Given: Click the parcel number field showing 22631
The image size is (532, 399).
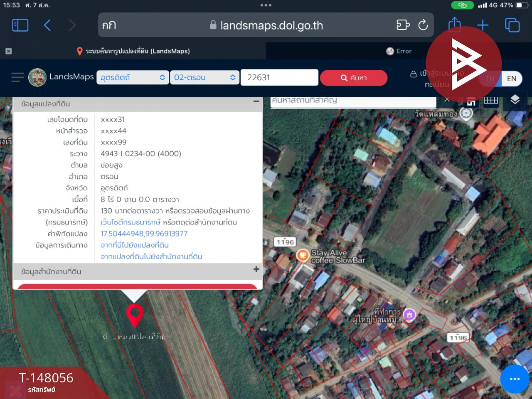Looking at the screenshot, I should point(279,77).
